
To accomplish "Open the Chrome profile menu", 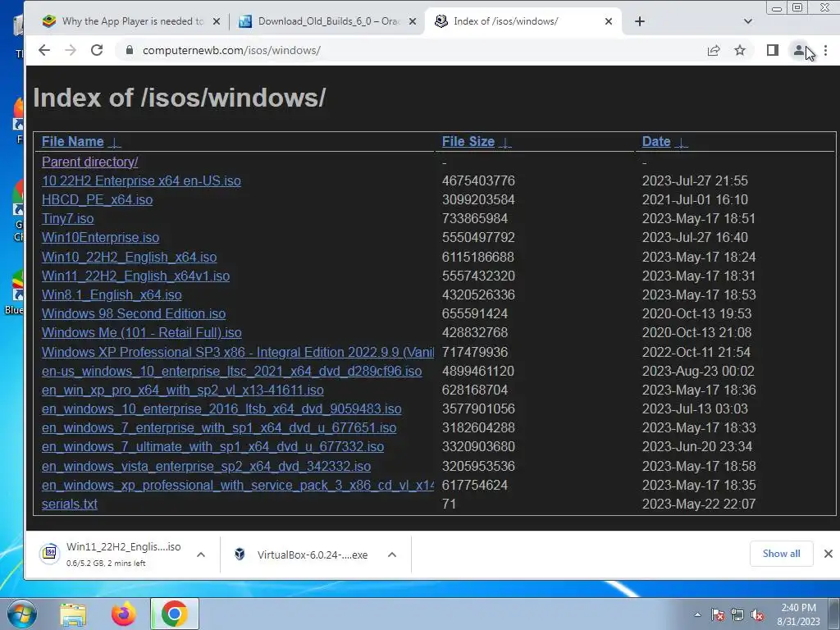I will point(799,50).
